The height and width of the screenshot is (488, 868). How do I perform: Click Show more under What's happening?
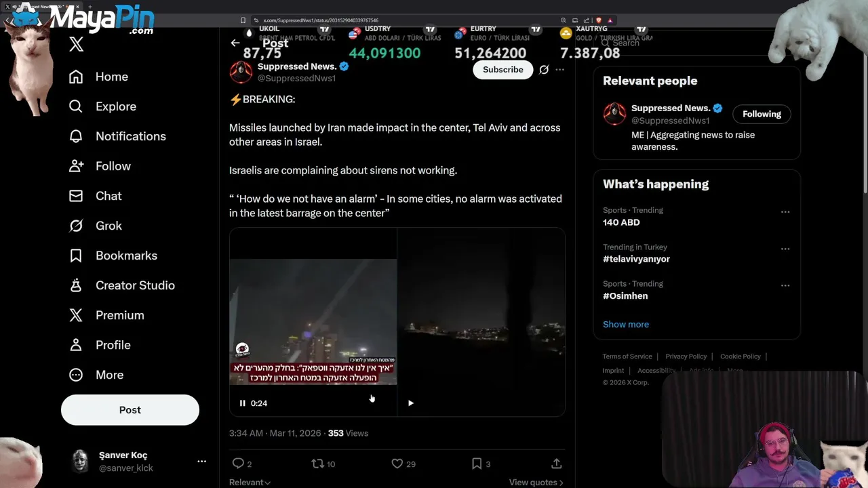tap(626, 324)
